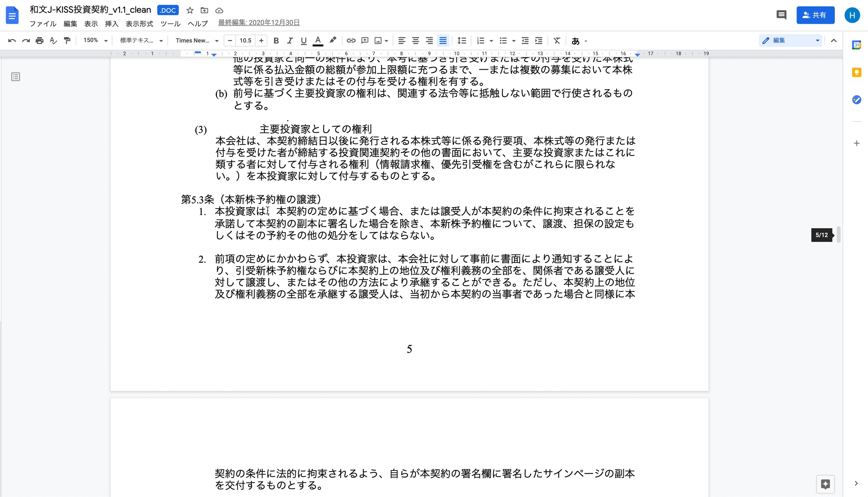Clear text formatting
The height and width of the screenshot is (497, 868).
[556, 40]
